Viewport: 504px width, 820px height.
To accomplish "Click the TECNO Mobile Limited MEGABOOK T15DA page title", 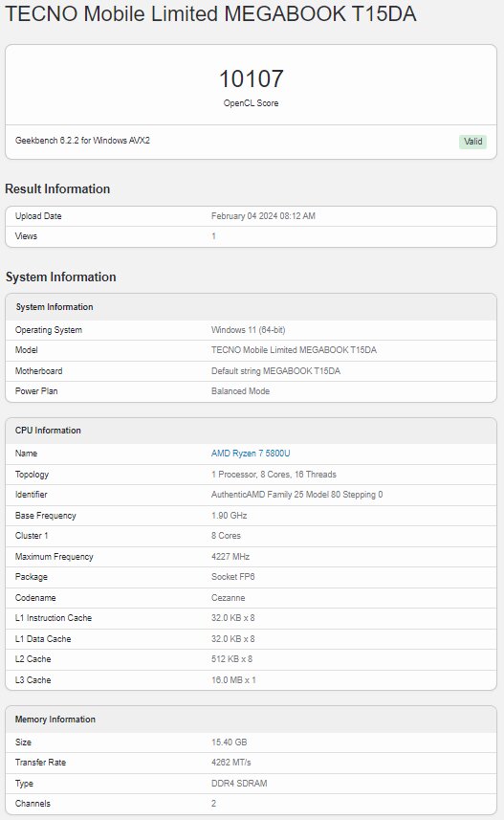I will click(210, 14).
